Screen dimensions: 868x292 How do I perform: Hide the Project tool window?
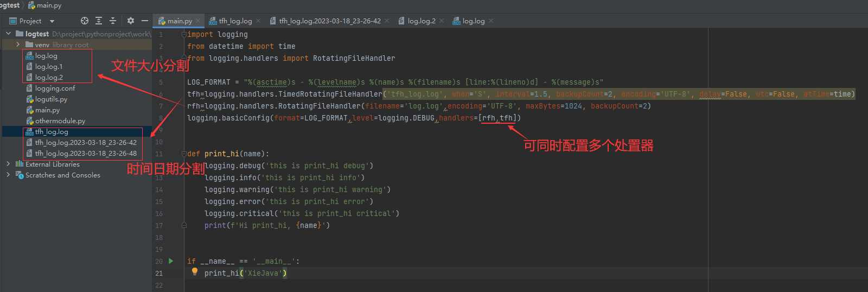145,21
